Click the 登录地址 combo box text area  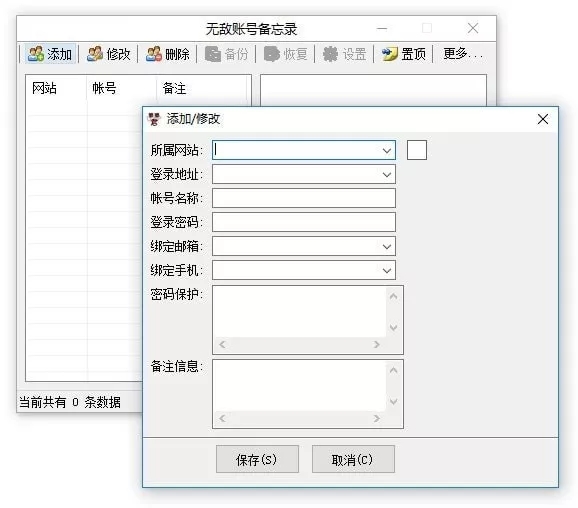(x=296, y=174)
